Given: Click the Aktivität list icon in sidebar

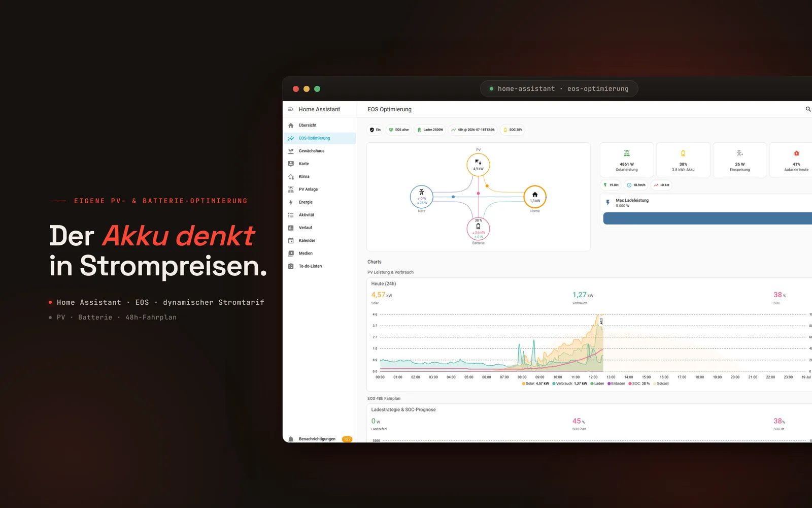Looking at the screenshot, I should (x=291, y=215).
